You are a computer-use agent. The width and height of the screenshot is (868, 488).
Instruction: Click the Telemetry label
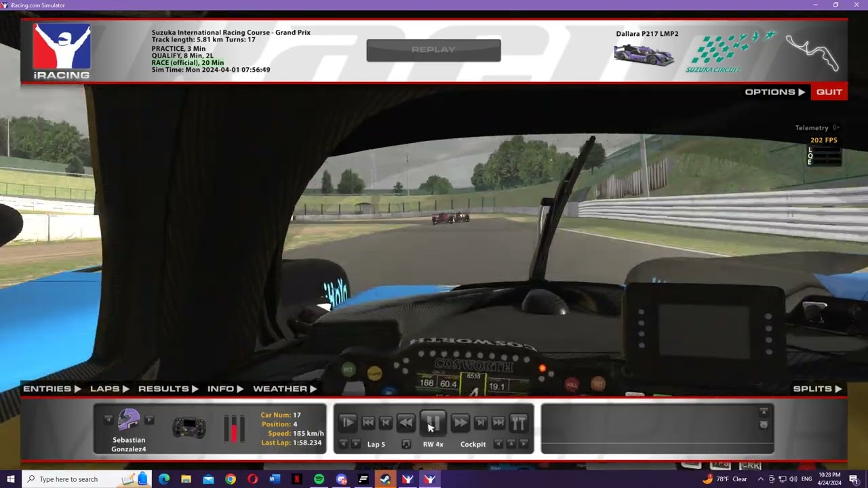[x=812, y=128]
